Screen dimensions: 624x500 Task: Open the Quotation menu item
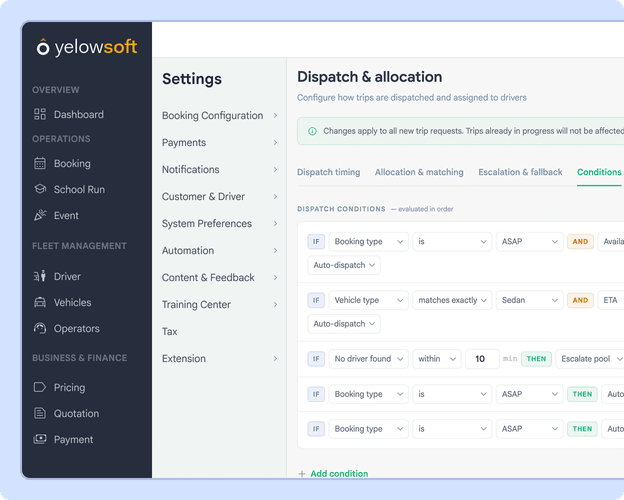click(76, 414)
